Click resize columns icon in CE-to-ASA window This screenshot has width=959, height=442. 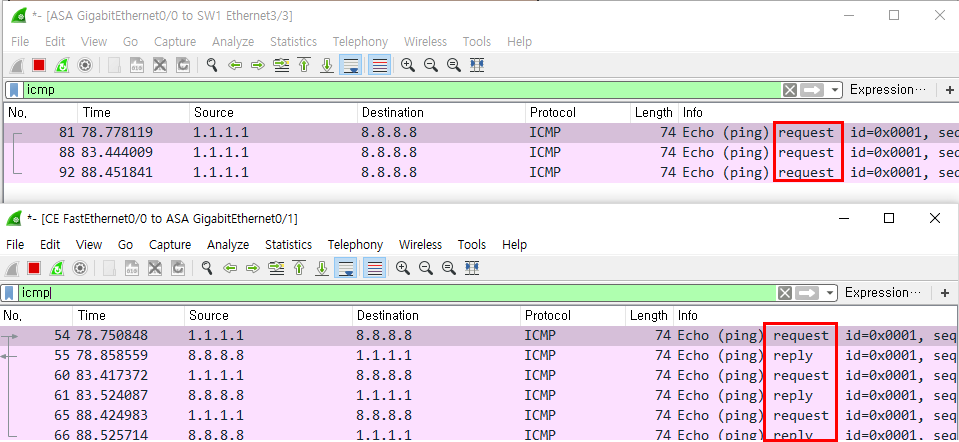pos(472,268)
